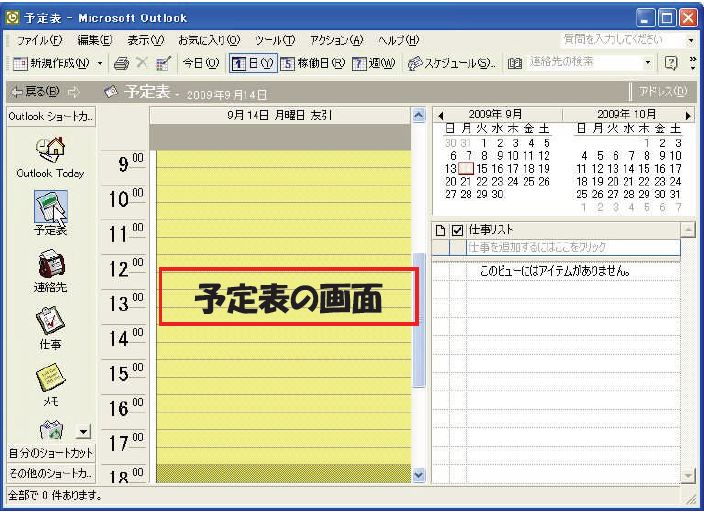Image resolution: width=704 pixels, height=512 pixels.
Task: Open スケジュール scheduling button
Action: (452, 63)
